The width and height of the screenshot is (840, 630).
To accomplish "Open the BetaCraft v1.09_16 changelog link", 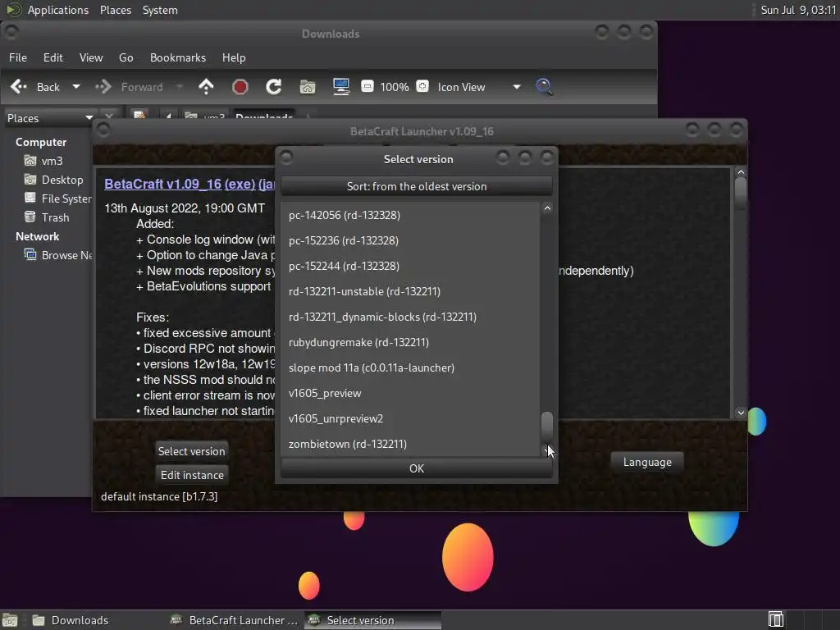I will [x=189, y=184].
